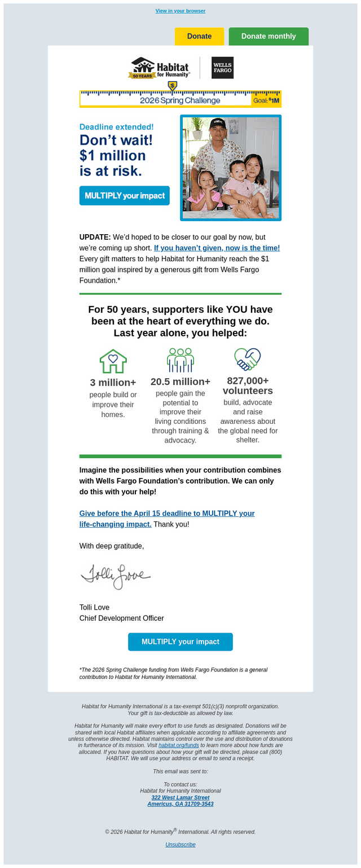The width and height of the screenshot is (361, 868).
Task: Open View in your browser link
Action: click(x=180, y=11)
